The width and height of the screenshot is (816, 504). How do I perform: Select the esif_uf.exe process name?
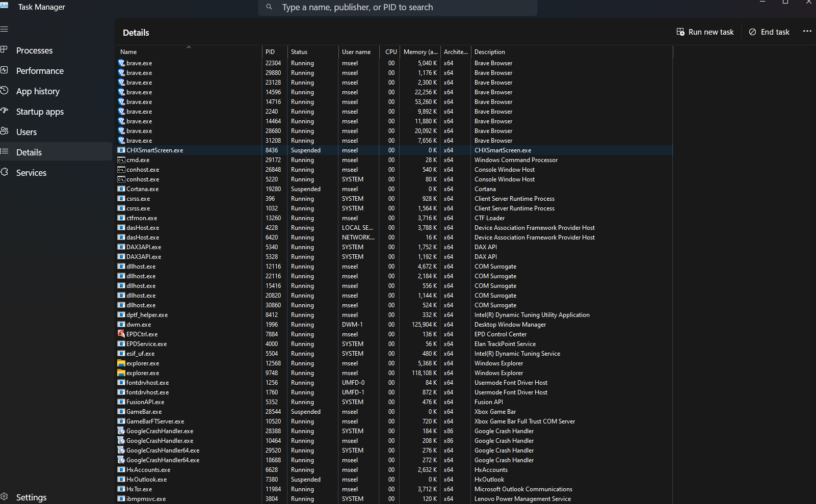click(x=141, y=354)
